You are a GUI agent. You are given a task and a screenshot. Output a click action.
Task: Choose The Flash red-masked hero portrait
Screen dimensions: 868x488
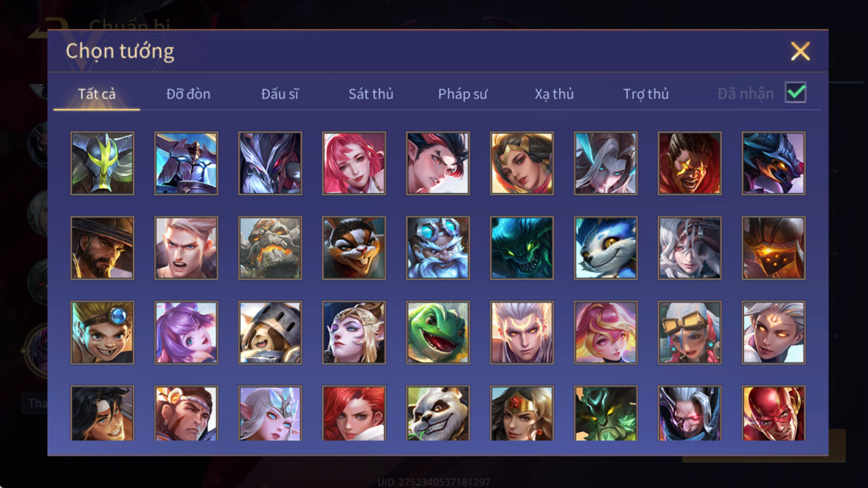(774, 413)
